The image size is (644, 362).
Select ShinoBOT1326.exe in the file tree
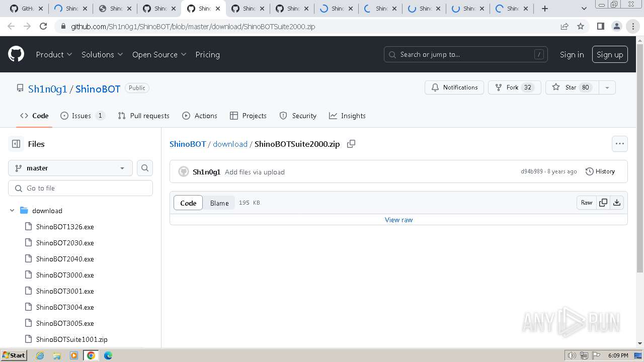click(65, 227)
